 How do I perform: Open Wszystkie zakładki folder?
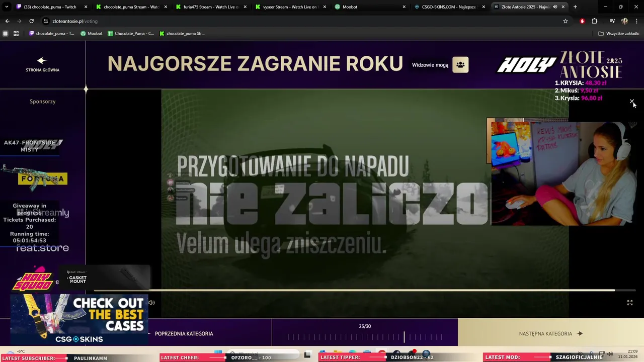click(619, 34)
